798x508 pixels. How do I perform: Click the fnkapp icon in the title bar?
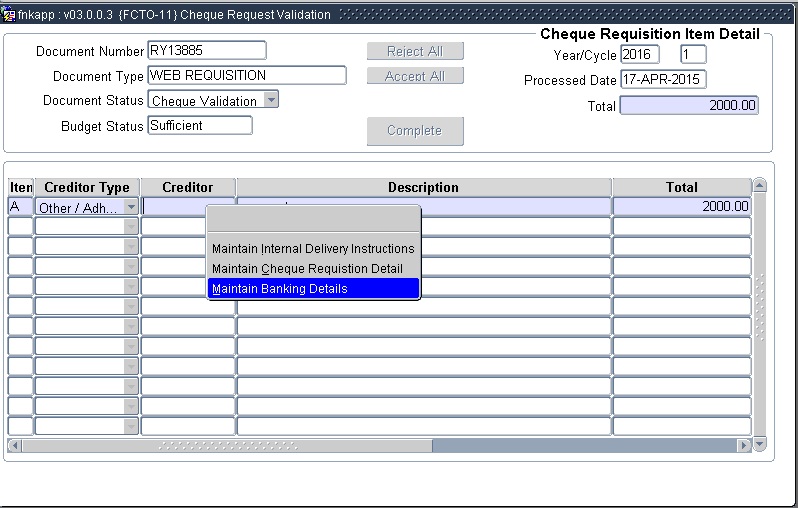click(x=9, y=15)
